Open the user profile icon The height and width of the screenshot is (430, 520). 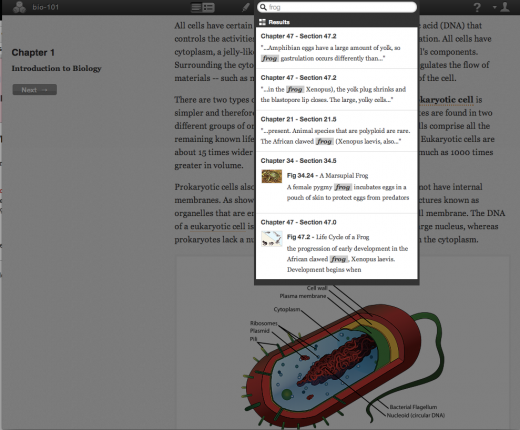(x=505, y=7)
